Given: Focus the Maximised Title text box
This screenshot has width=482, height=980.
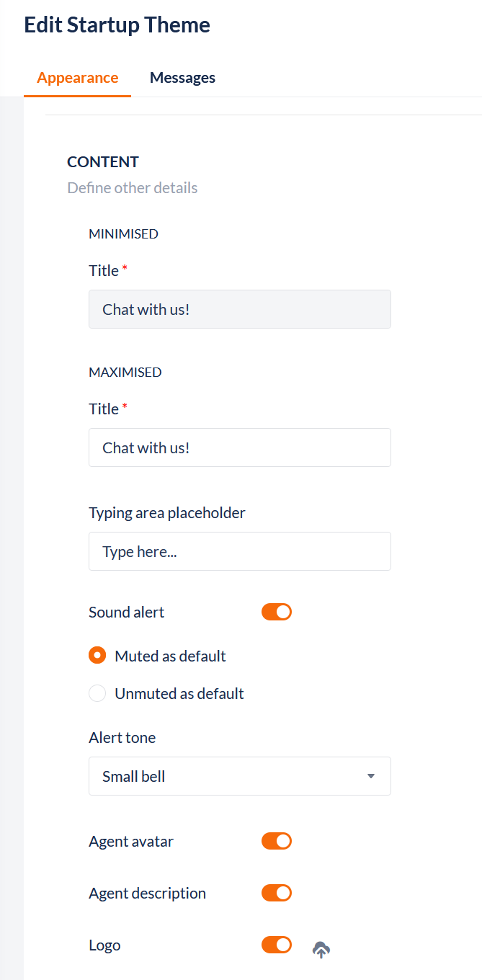Looking at the screenshot, I should tap(239, 447).
